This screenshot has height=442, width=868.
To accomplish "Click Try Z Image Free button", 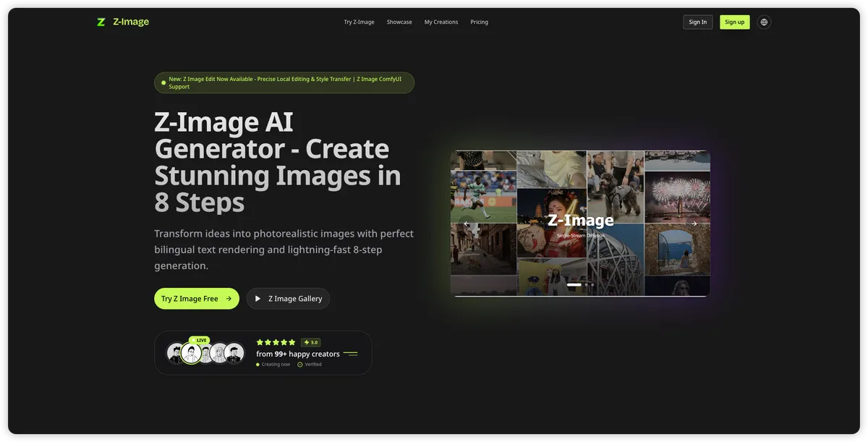I will (x=197, y=299).
